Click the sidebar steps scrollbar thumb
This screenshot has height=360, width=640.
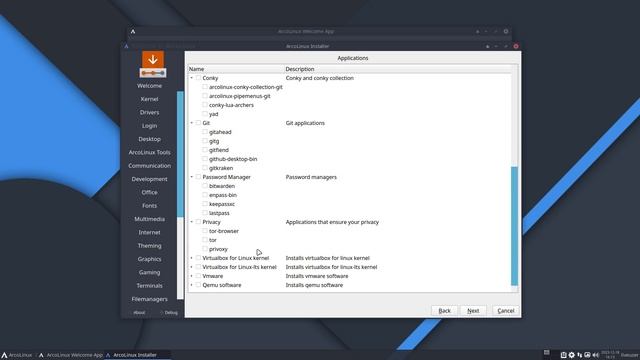pyautogui.click(x=180, y=154)
